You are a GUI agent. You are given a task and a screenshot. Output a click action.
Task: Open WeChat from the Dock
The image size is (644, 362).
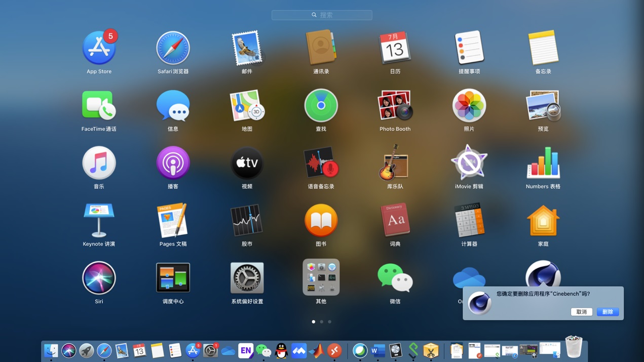point(263,350)
